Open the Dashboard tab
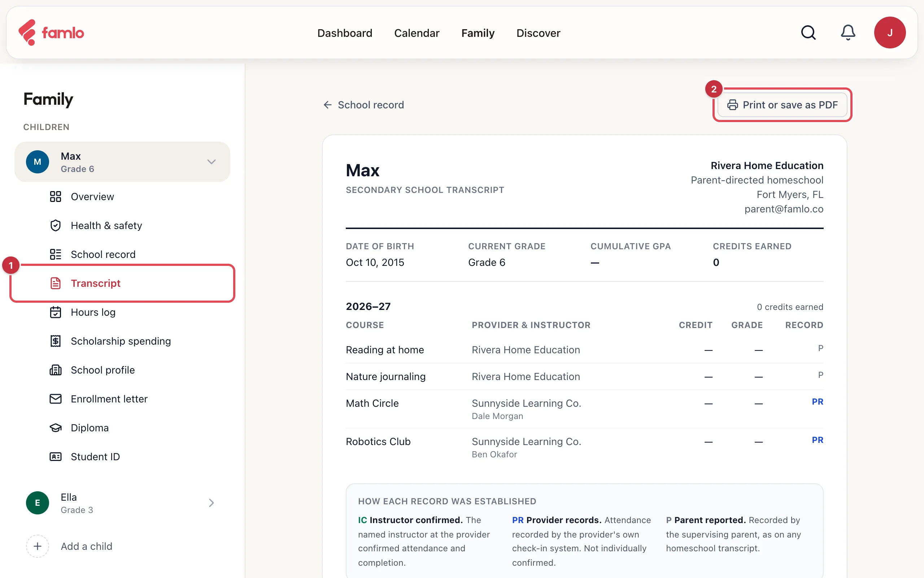 click(345, 33)
